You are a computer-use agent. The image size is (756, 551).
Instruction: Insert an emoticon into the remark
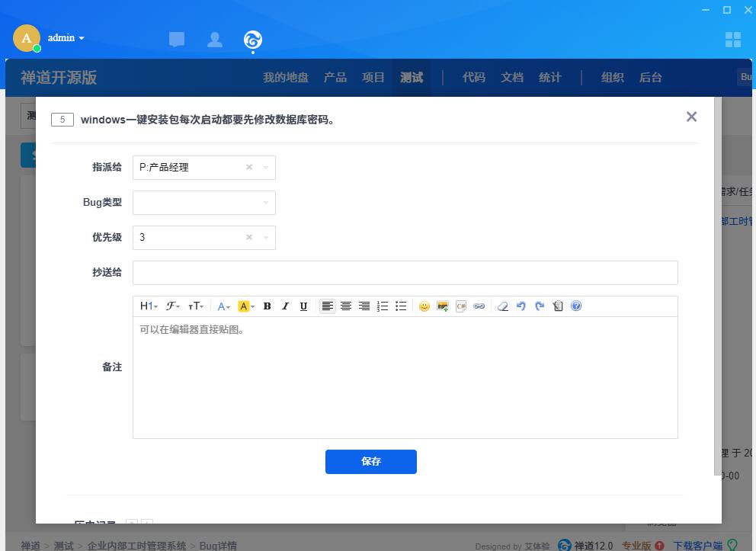point(424,306)
